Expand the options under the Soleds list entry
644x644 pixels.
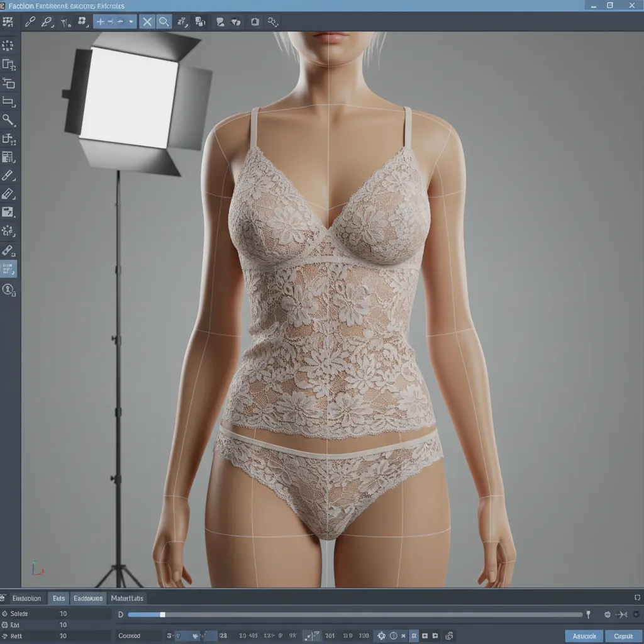click(x=5, y=613)
